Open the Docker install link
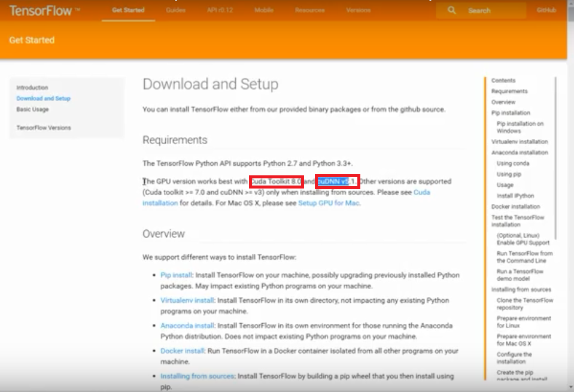This screenshot has height=392, width=574. pyautogui.click(x=183, y=351)
